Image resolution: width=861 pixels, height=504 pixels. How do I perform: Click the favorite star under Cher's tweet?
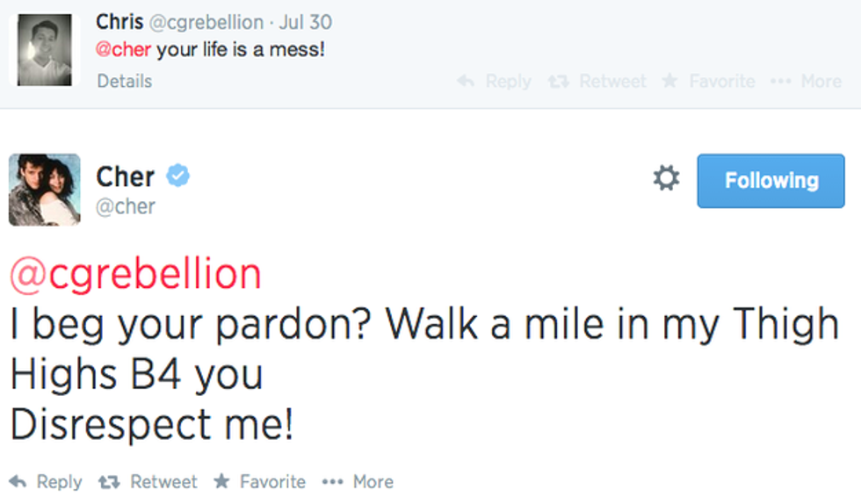pyautogui.click(x=222, y=482)
